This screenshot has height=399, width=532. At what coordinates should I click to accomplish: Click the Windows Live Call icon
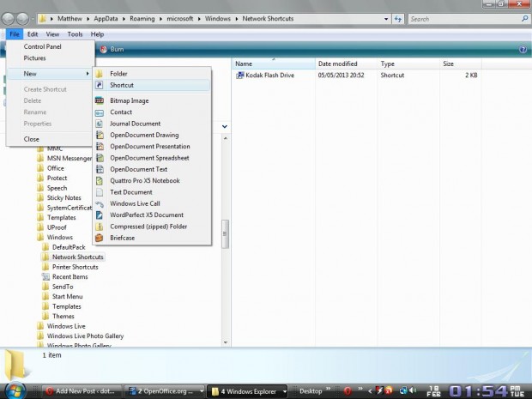(100, 203)
